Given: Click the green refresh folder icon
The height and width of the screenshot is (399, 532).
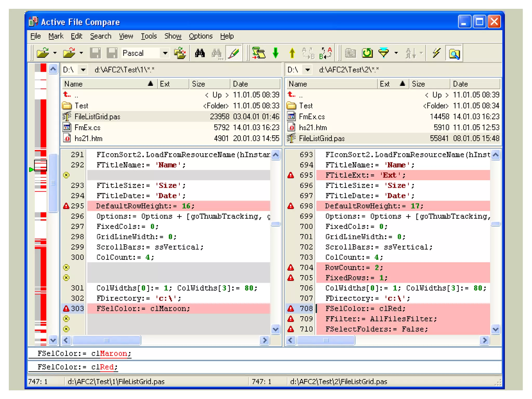Looking at the screenshot, I should 367,53.
